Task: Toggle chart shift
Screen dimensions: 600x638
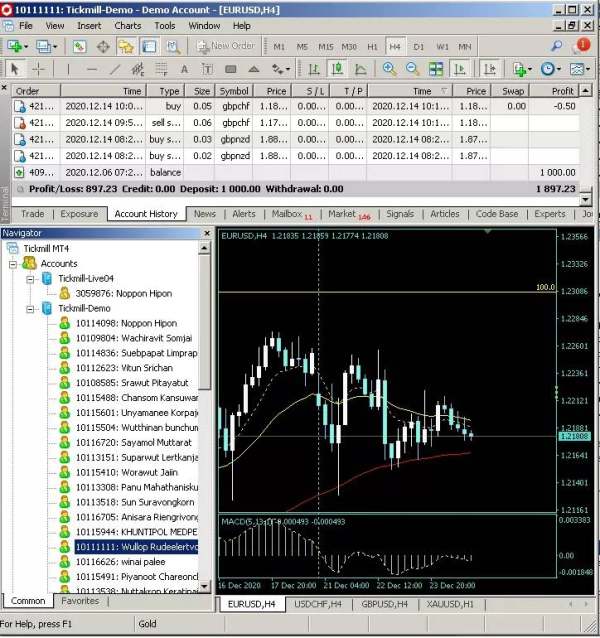Action: [x=489, y=69]
